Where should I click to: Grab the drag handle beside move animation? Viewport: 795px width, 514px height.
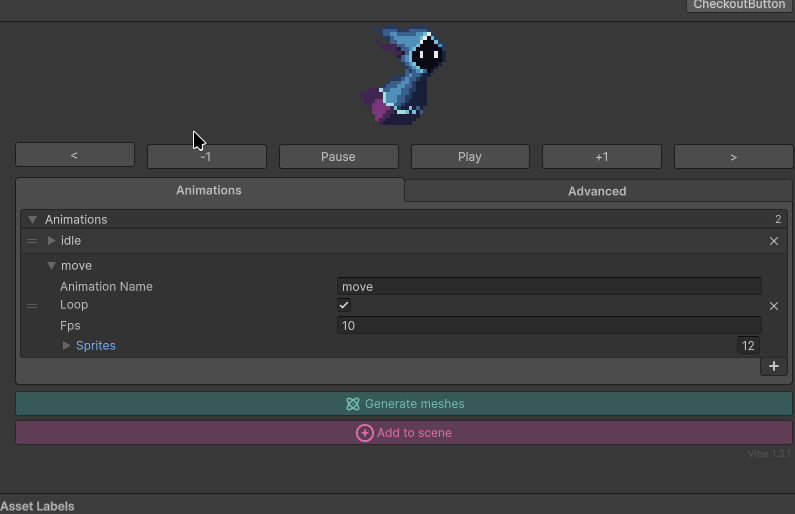coord(32,306)
